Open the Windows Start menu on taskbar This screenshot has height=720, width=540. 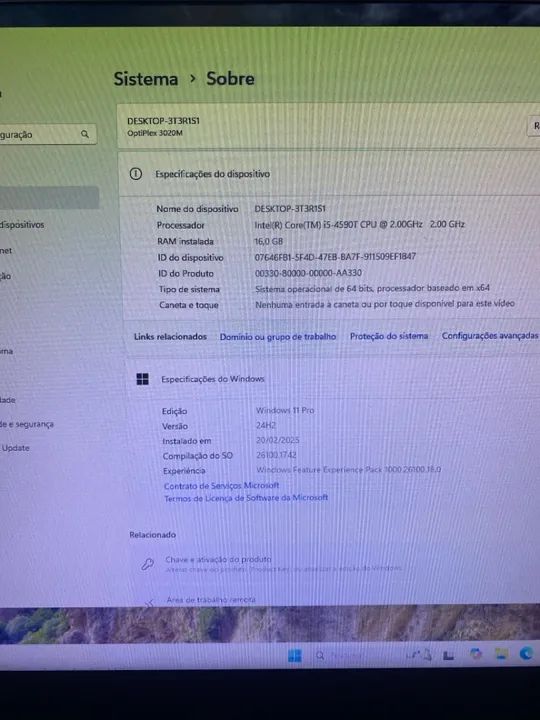tap(294, 656)
